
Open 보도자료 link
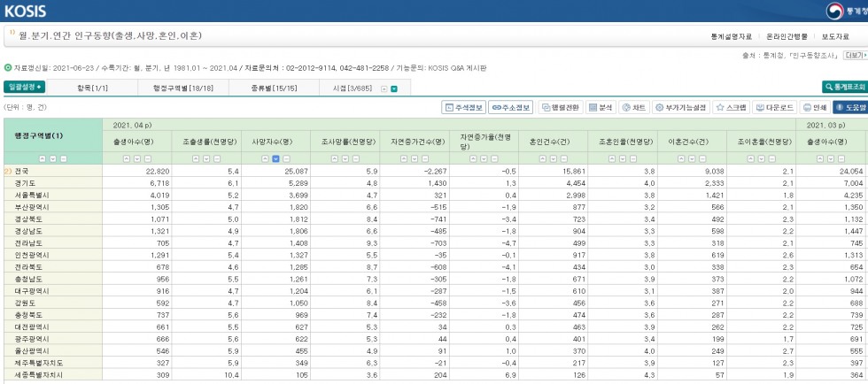point(834,36)
